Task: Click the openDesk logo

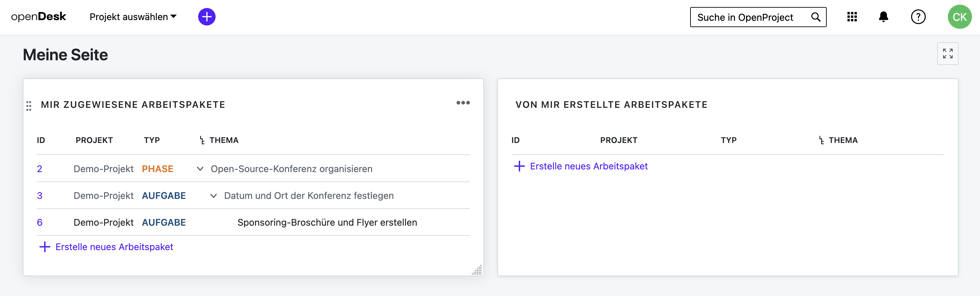Action: pos(38,17)
